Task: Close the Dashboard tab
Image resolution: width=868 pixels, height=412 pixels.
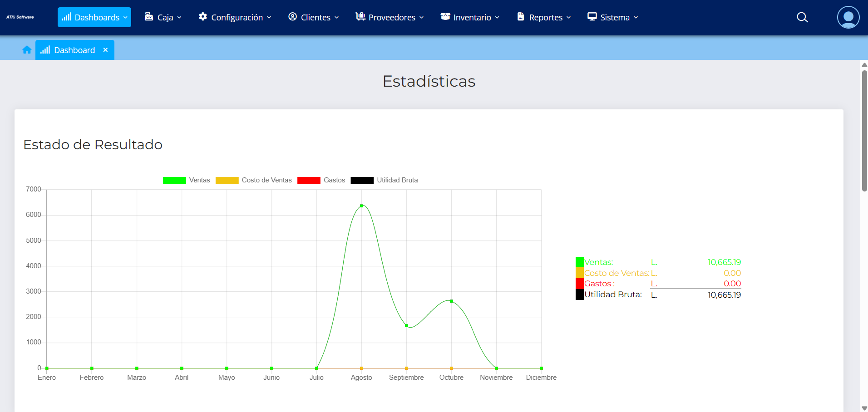Action: tap(105, 50)
